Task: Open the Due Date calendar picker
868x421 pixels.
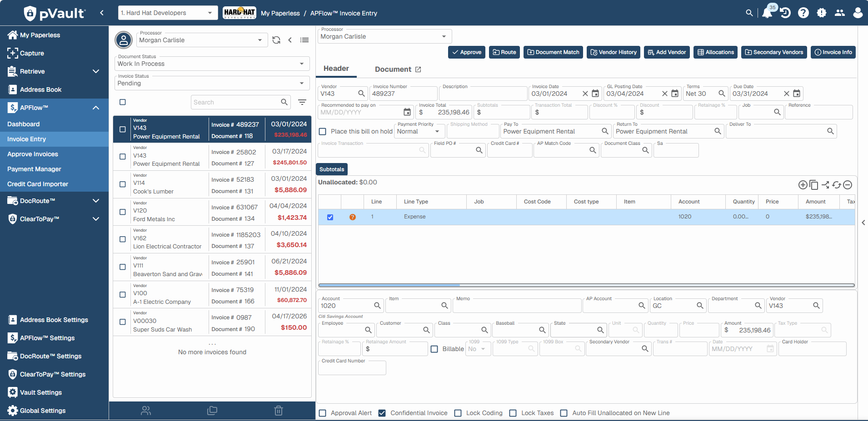Action: point(797,94)
